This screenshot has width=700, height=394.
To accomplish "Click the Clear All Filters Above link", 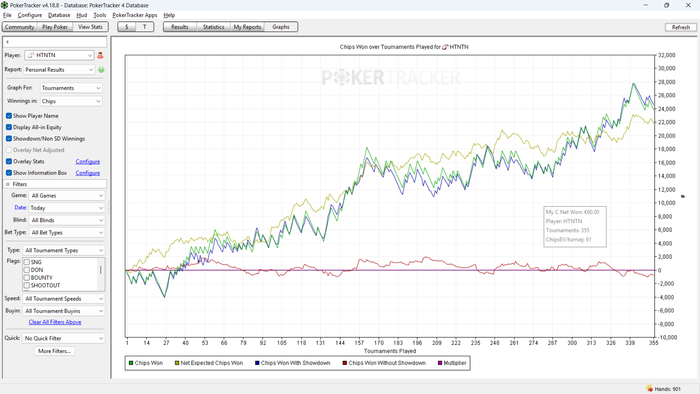I will click(x=55, y=322).
